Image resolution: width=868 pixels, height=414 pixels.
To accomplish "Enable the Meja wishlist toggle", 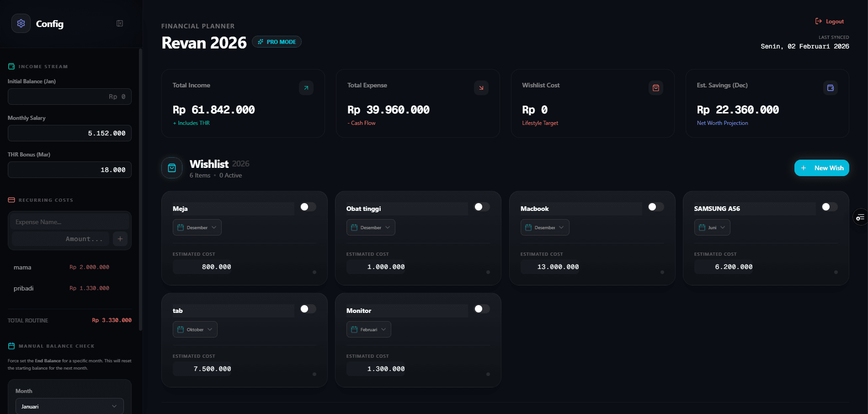I will click(308, 207).
